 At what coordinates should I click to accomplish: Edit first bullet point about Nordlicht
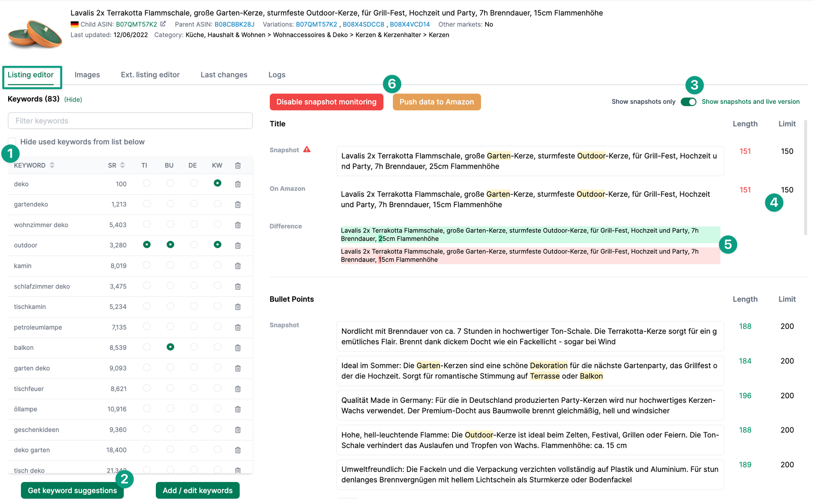(530, 336)
